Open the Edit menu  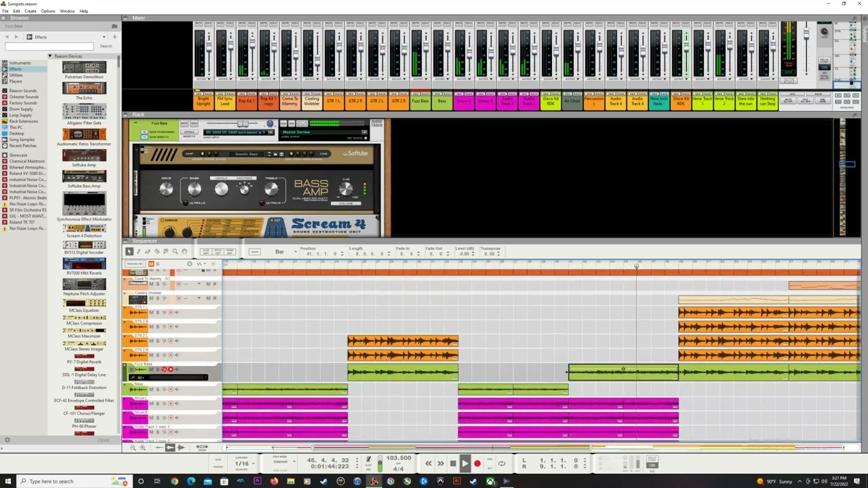point(16,11)
